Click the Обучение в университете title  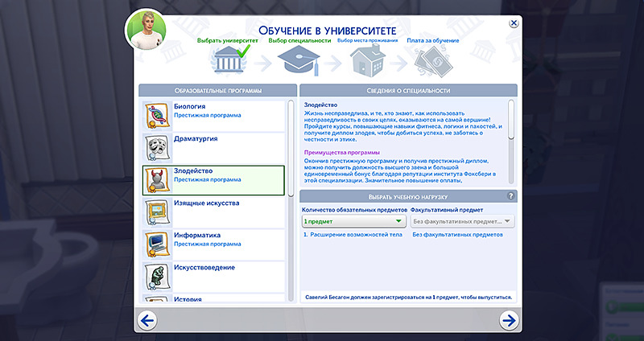pos(328,31)
